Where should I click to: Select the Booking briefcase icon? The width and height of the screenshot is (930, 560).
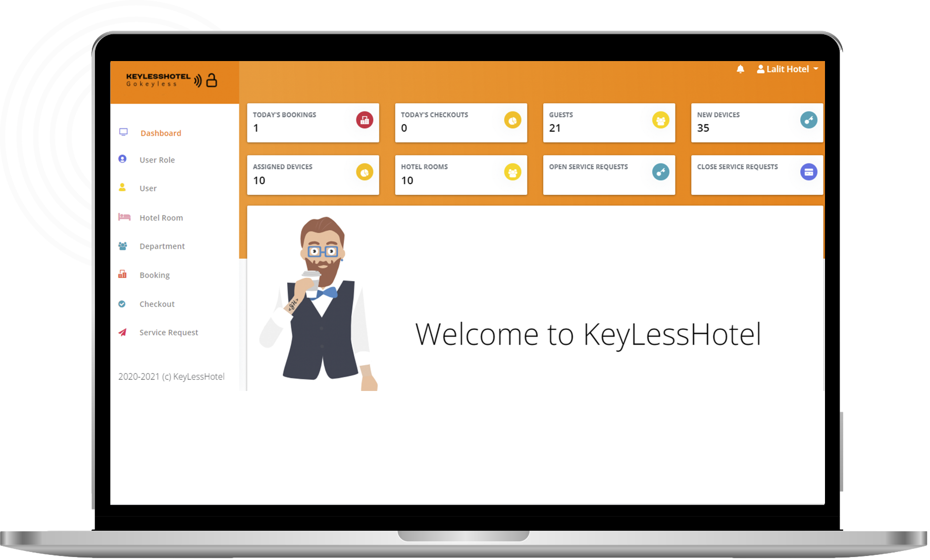[123, 274]
